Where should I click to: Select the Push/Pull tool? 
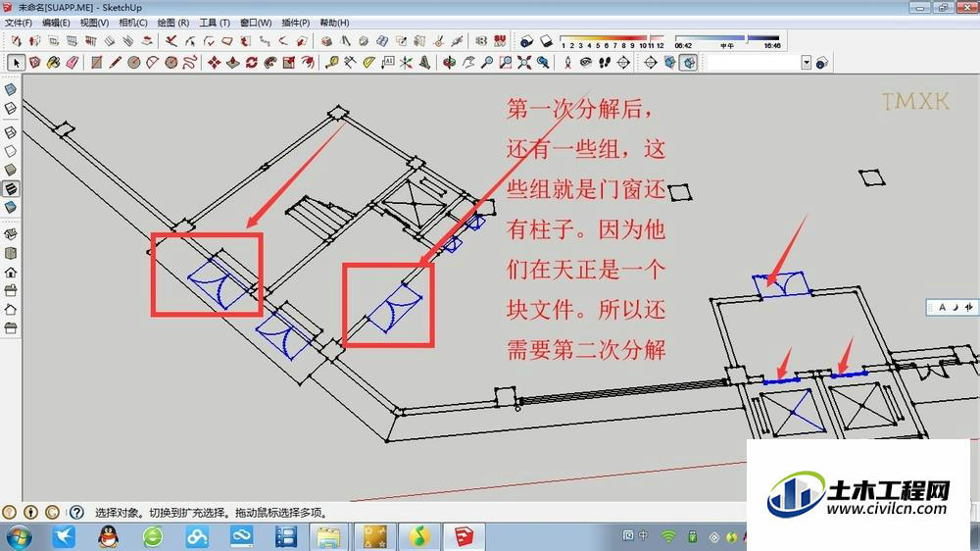pyautogui.click(x=233, y=63)
